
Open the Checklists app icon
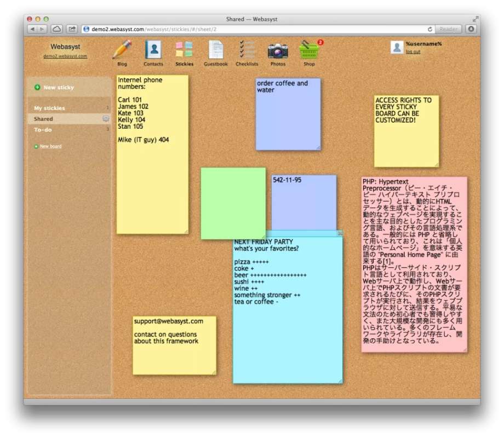[x=247, y=50]
